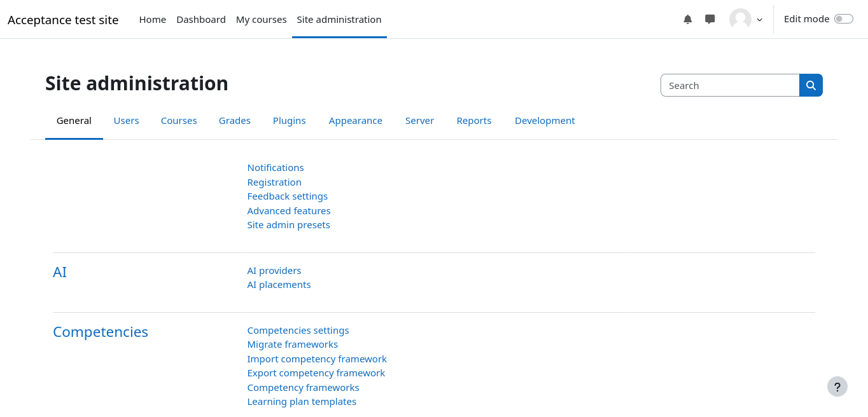Image resolution: width=868 pixels, height=417 pixels.
Task: Click the Acceptance test site brand
Action: tap(63, 20)
